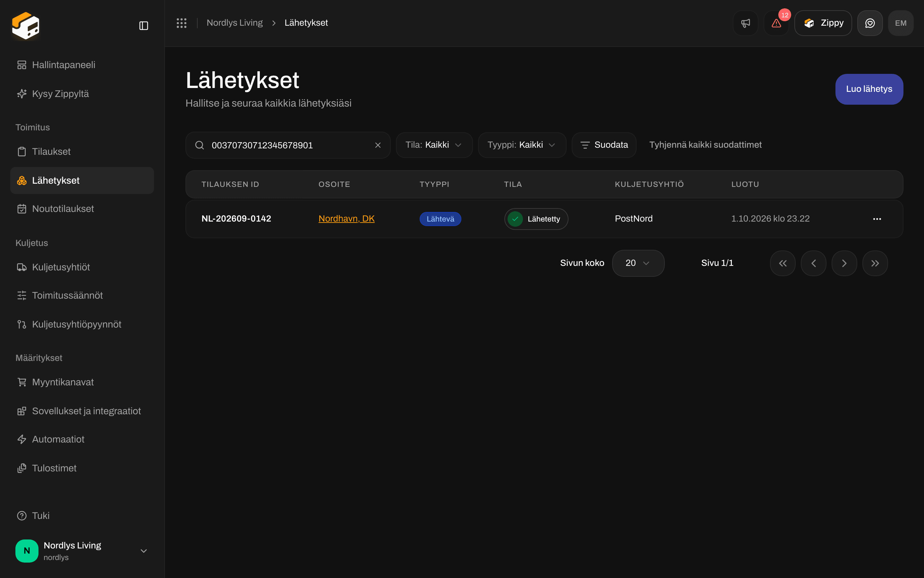Open row actions menu for NL-202609-0142

pyautogui.click(x=877, y=219)
